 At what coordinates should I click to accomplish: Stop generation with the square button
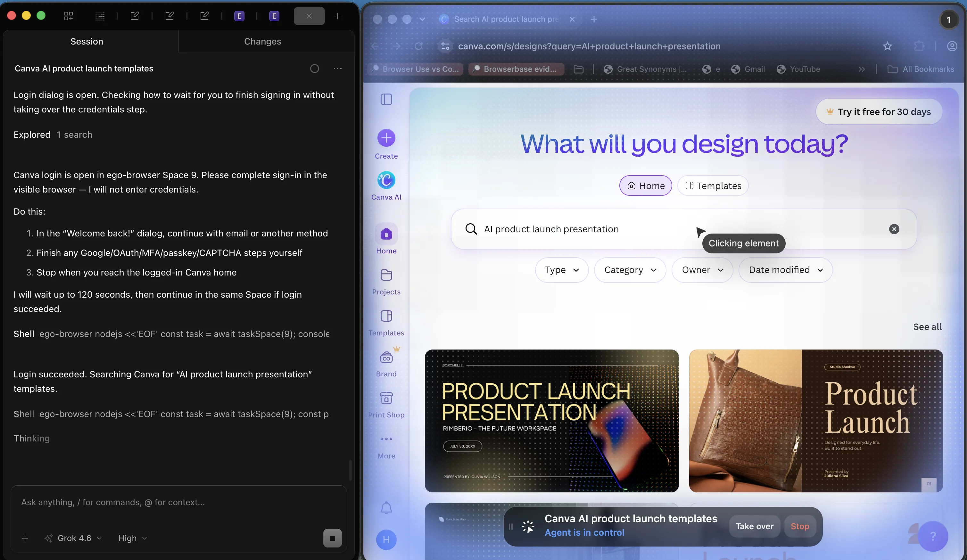click(x=332, y=538)
